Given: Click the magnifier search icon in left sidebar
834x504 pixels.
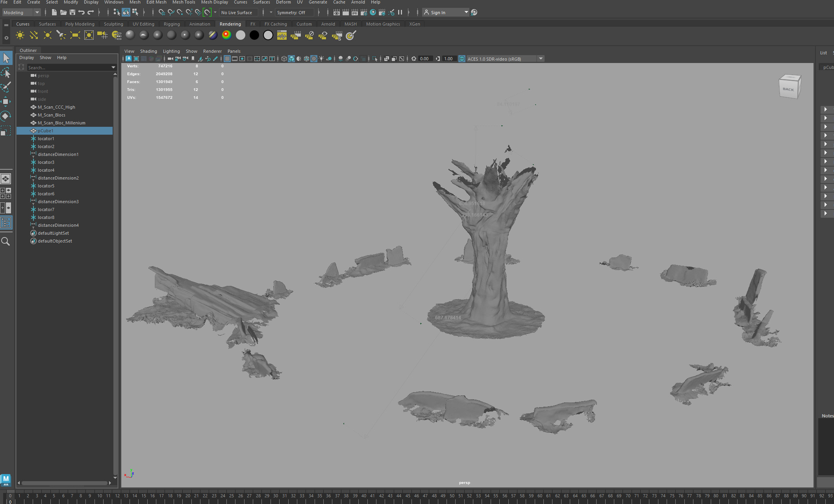Looking at the screenshot, I should (6, 241).
